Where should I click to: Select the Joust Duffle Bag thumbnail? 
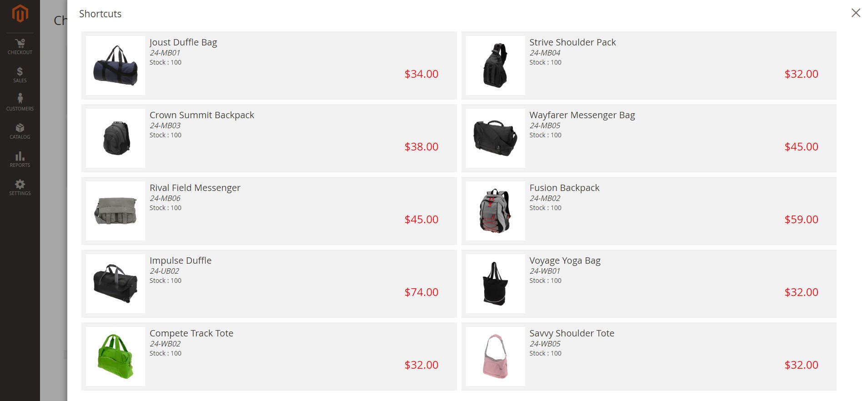click(x=115, y=65)
